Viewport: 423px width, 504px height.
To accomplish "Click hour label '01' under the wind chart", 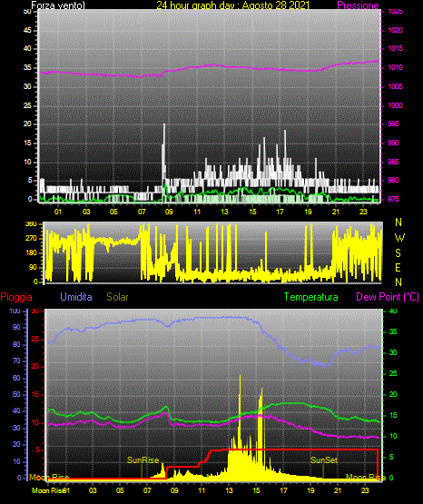I will (x=58, y=212).
